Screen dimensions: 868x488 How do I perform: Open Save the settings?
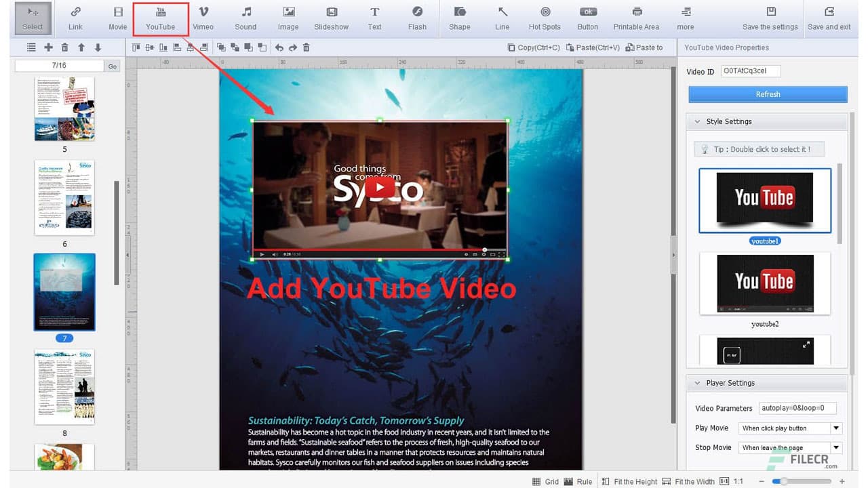[770, 18]
